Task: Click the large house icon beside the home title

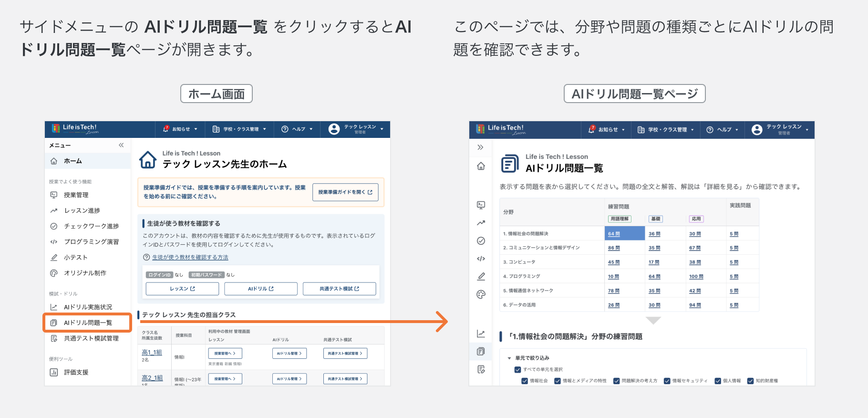Action: pos(148,159)
